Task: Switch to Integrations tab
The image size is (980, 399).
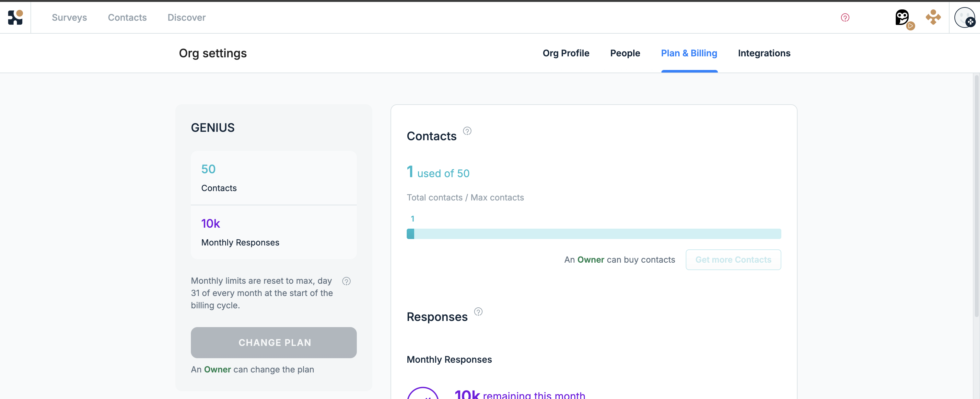Action: [764, 53]
